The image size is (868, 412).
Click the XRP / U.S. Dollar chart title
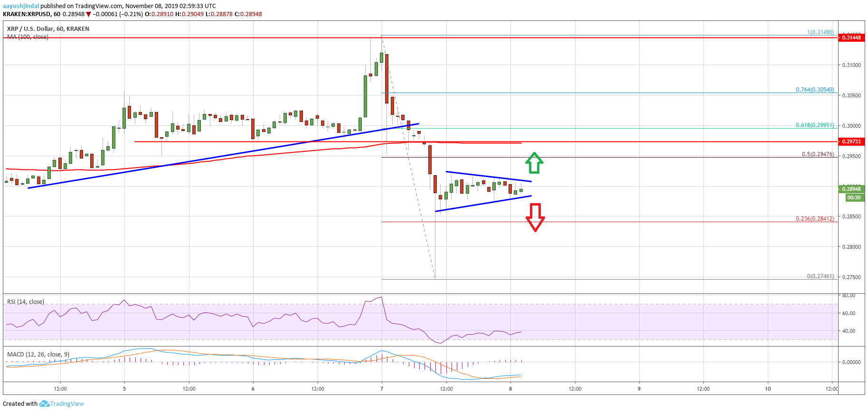(48, 29)
